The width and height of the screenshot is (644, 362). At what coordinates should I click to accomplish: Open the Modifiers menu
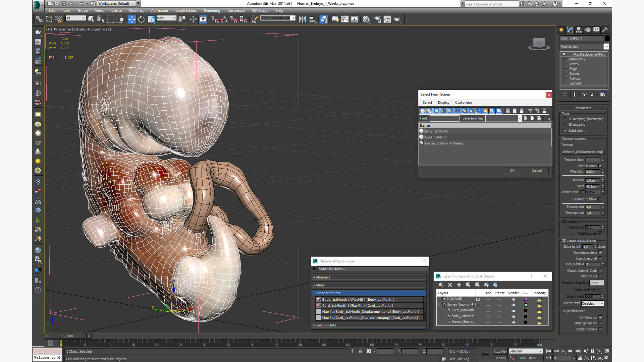pos(136,10)
